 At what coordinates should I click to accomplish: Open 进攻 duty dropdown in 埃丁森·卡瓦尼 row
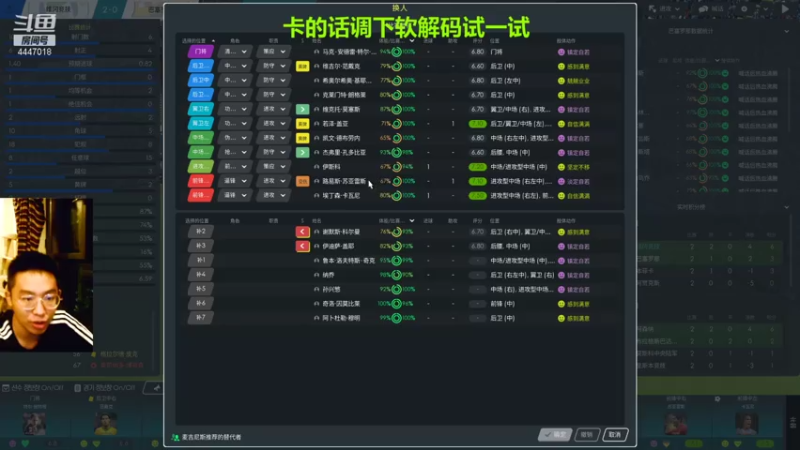point(273,195)
